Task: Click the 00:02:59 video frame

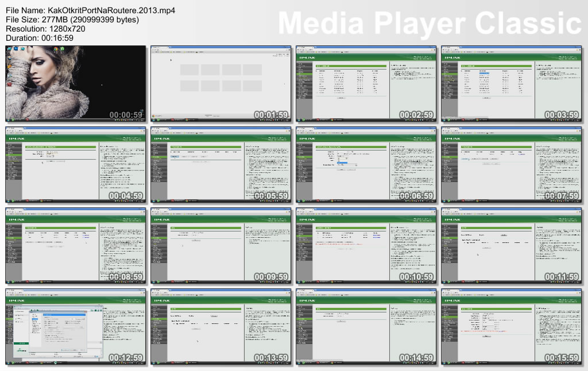Action: click(366, 83)
